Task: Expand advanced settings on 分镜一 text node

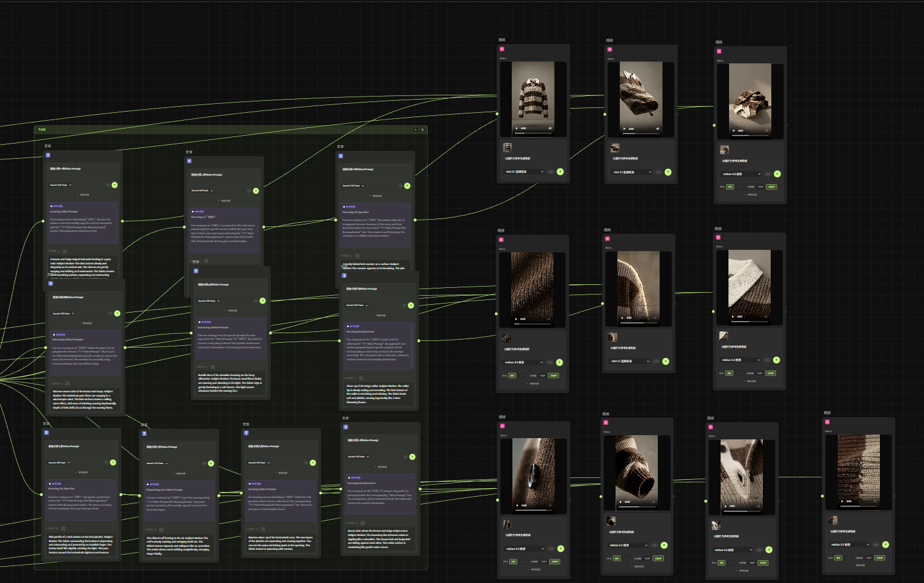Action: tap(83, 195)
